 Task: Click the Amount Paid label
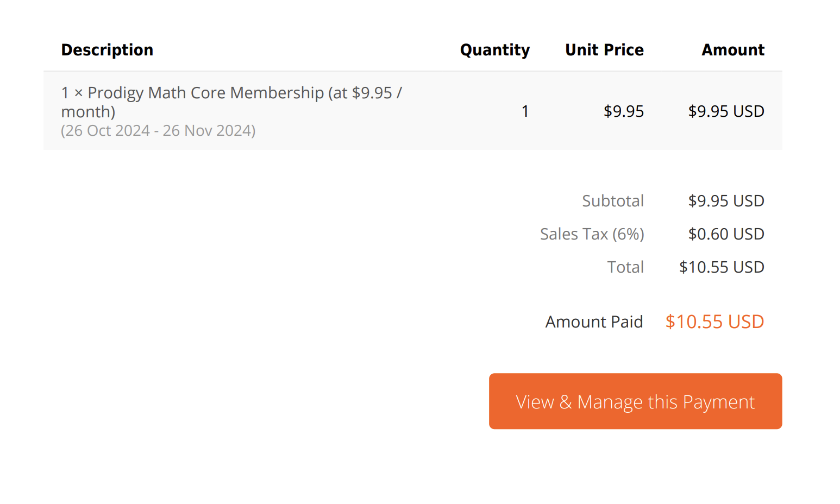point(594,322)
